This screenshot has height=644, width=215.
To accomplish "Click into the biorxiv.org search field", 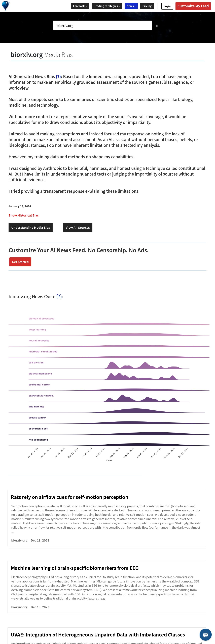I will click(103, 26).
